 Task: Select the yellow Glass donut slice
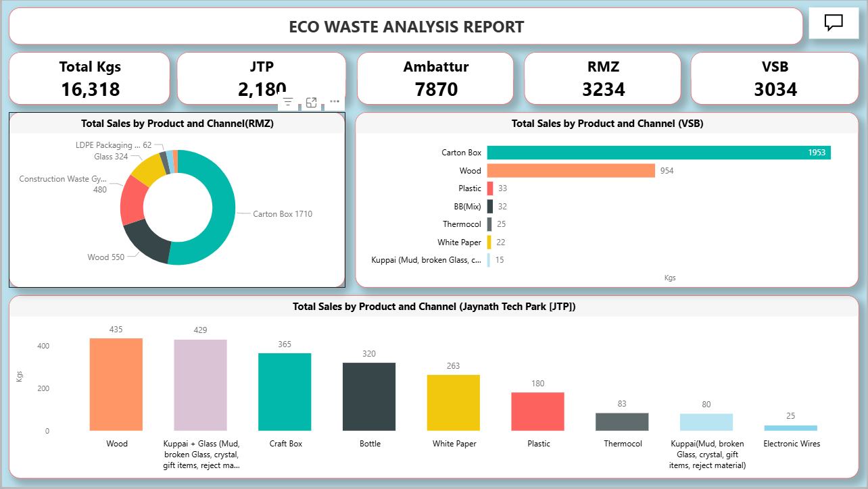(148, 169)
